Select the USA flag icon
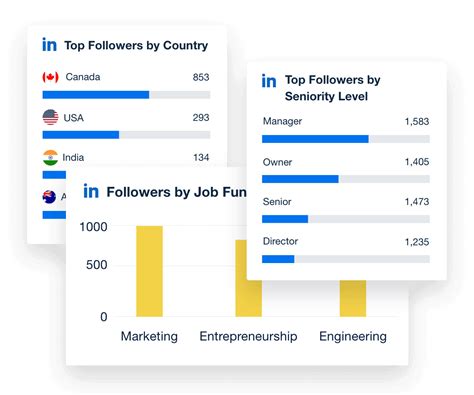The height and width of the screenshot is (395, 474). tap(50, 117)
